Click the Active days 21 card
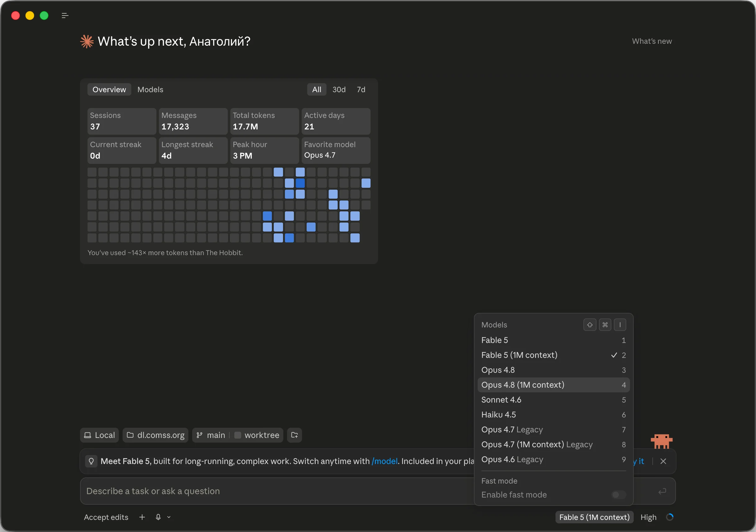Image resolution: width=756 pixels, height=532 pixels. point(336,121)
